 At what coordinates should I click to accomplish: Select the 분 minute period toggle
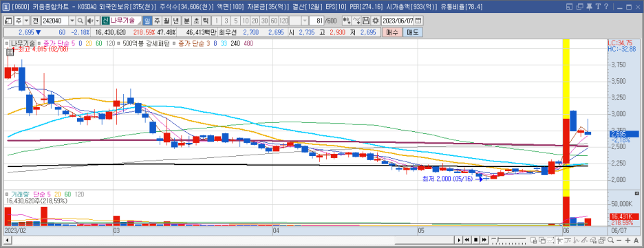(x=186, y=21)
